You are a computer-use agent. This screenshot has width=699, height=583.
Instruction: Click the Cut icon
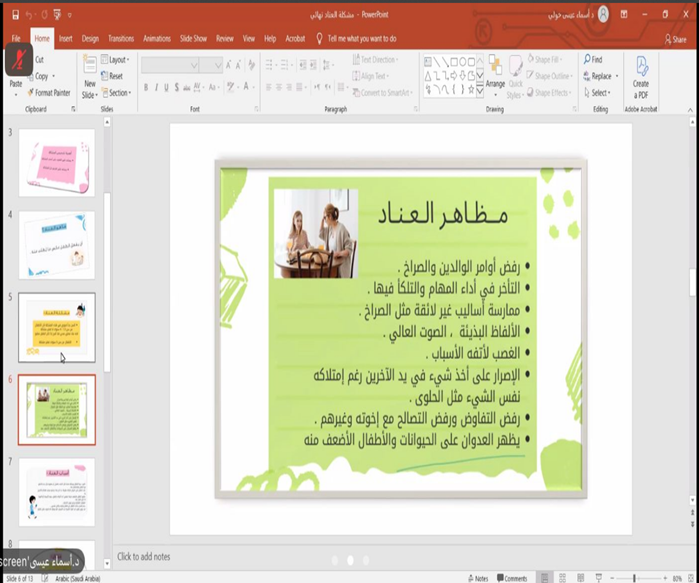(x=38, y=60)
